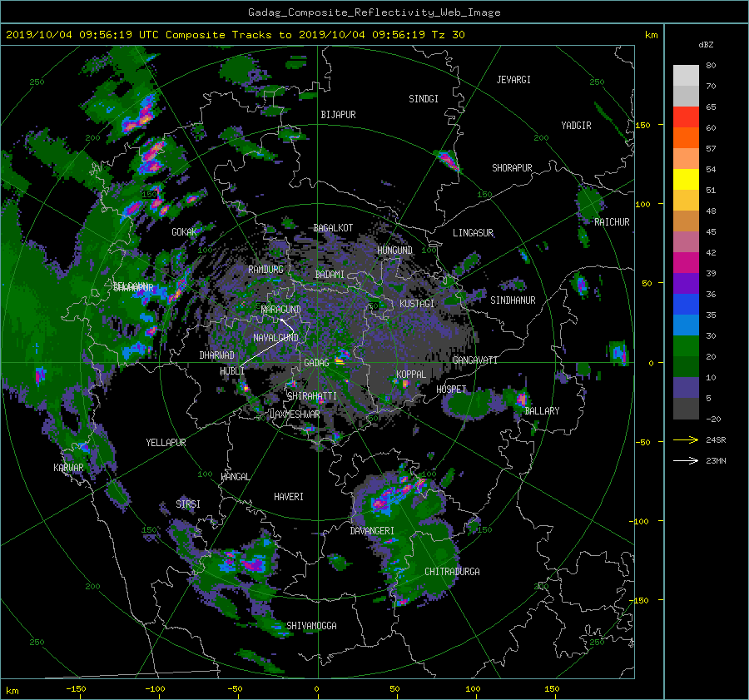The height and width of the screenshot is (700, 749).
Task: Click the HUNGUND city label
Action: point(394,251)
